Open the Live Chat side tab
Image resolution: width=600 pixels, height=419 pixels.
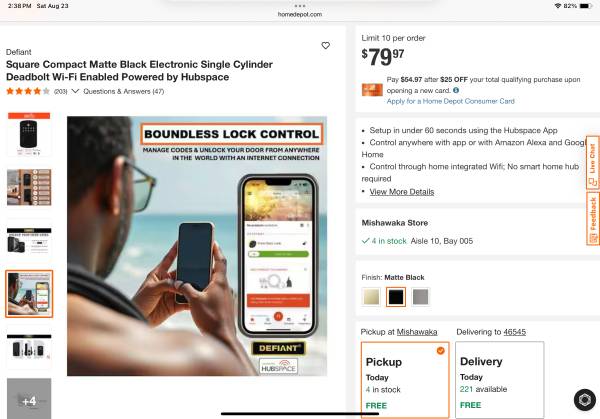pos(592,158)
